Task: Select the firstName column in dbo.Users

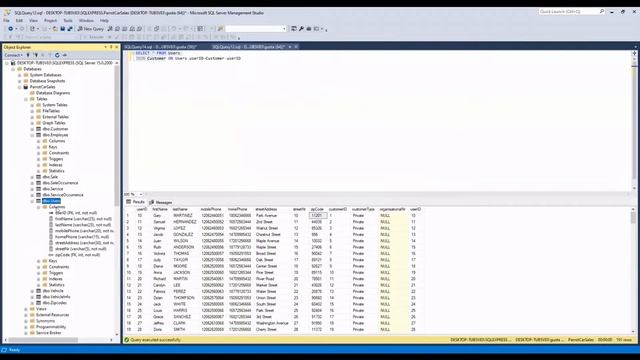Action: pyautogui.click(x=83, y=219)
